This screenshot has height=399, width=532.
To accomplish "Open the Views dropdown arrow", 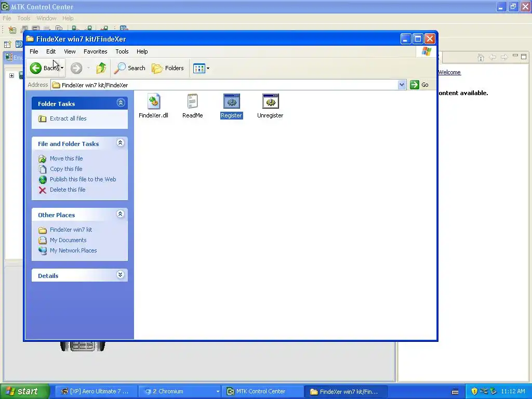I will 208,68.
